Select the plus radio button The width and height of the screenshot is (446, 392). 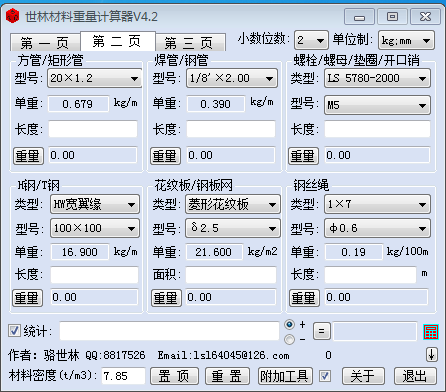pos(289,324)
